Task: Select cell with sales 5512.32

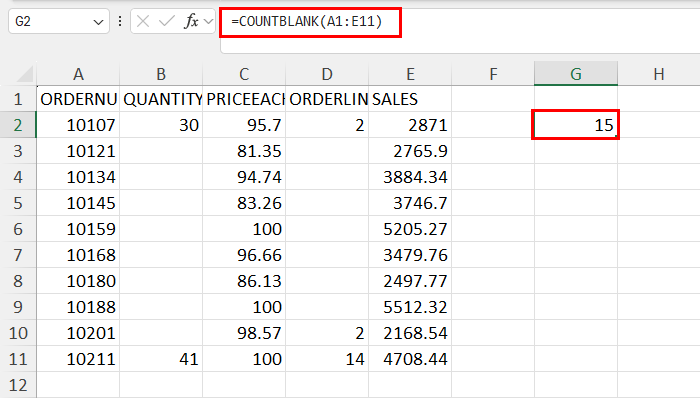Action: [x=410, y=307]
